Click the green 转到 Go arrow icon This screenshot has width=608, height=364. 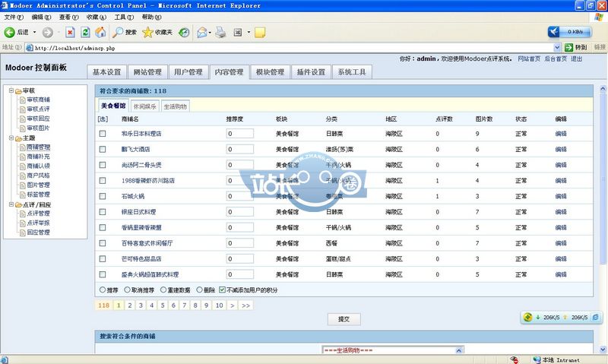568,47
